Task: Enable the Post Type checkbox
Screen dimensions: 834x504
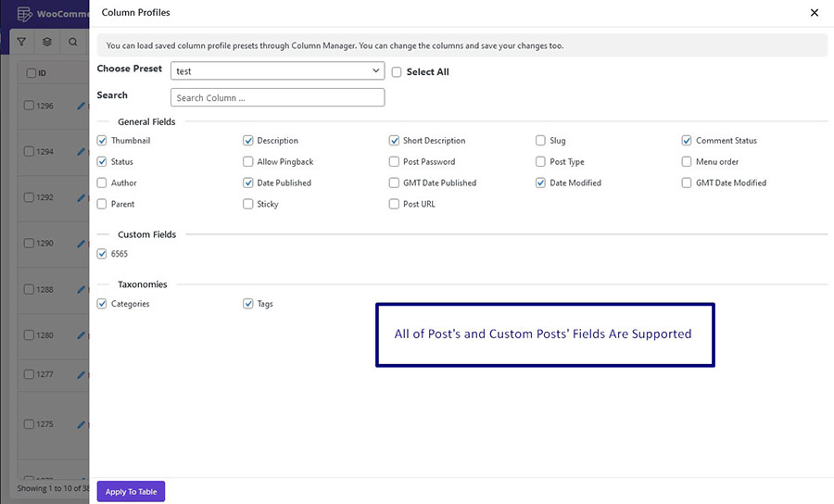Action: click(x=540, y=161)
